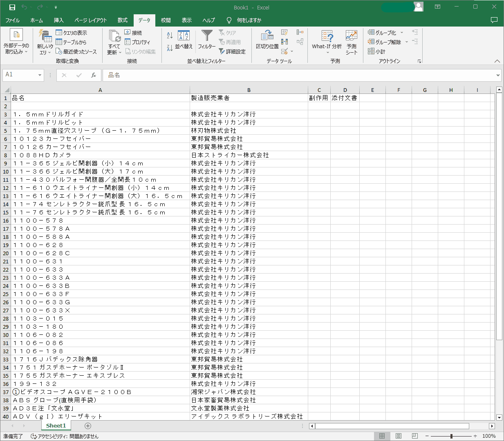504x441 pixels.
Task: Switch to the 数式 tab
Action: coord(123,20)
